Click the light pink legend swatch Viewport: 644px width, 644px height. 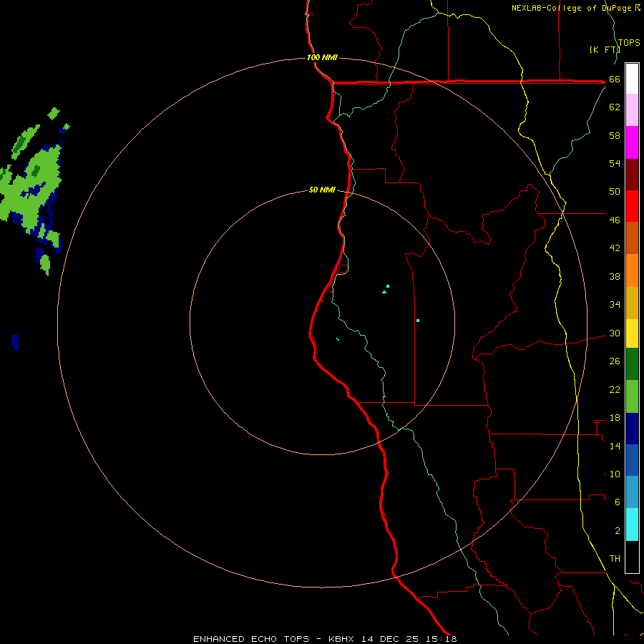[632, 110]
